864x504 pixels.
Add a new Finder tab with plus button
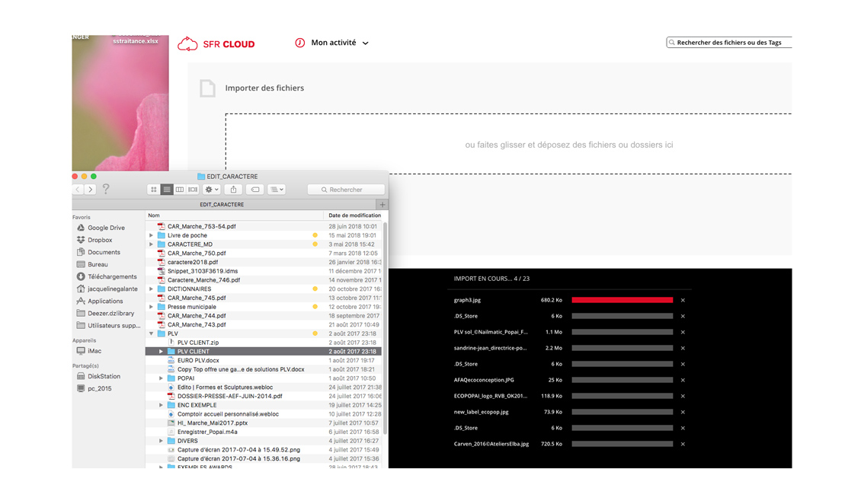pyautogui.click(x=382, y=204)
